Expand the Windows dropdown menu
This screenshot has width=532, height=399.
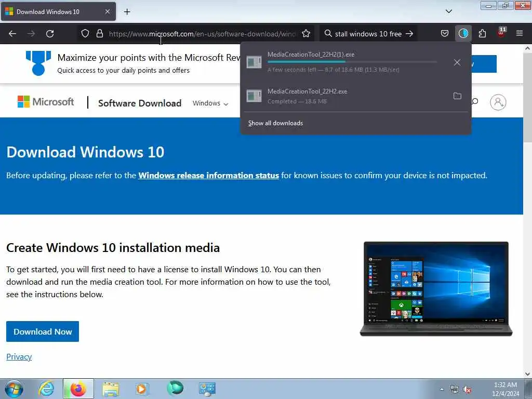click(x=210, y=103)
